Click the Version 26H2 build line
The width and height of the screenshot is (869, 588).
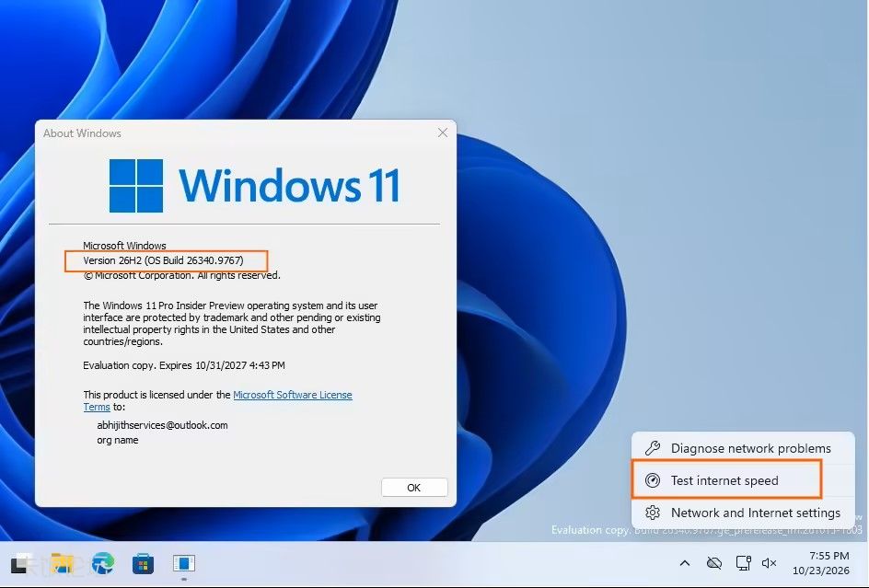[x=163, y=260]
